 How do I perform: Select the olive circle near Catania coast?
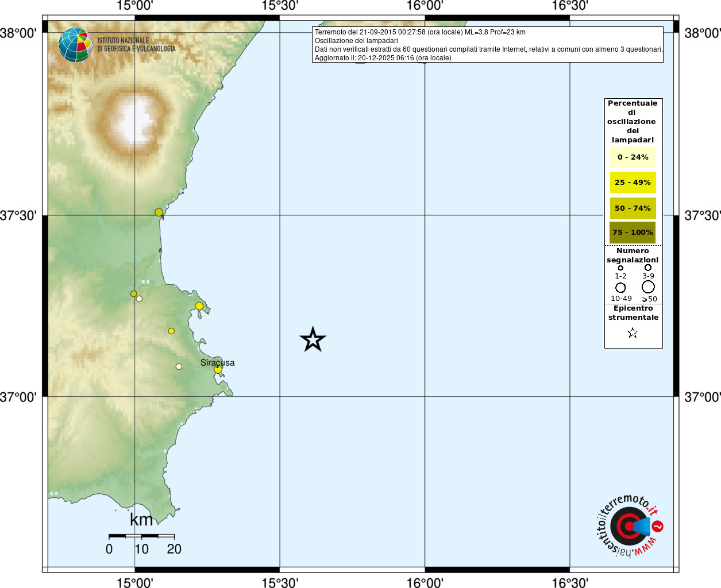[159, 212]
